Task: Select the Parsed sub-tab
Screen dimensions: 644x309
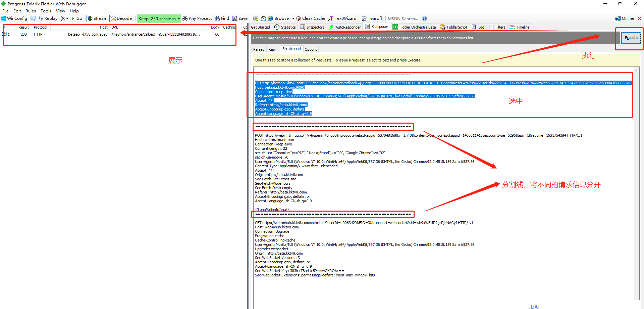Action: (259, 49)
